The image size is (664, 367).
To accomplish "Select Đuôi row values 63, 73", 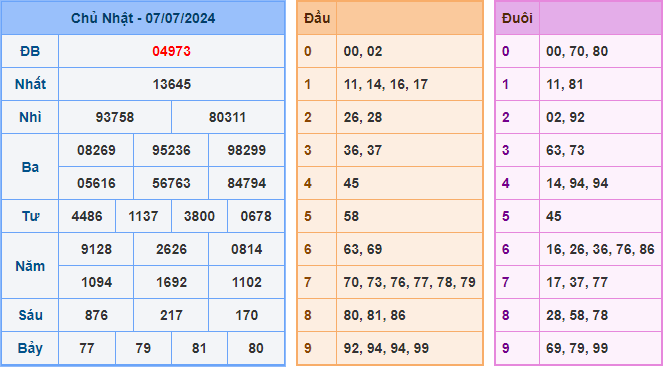I will 565,150.
